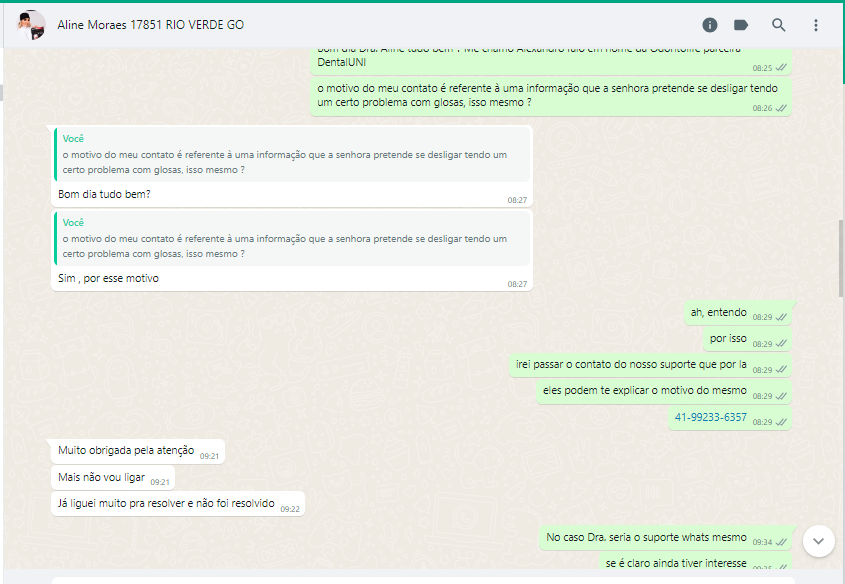Jump to latest with scroll-down chevron
845x584 pixels.
(818, 541)
